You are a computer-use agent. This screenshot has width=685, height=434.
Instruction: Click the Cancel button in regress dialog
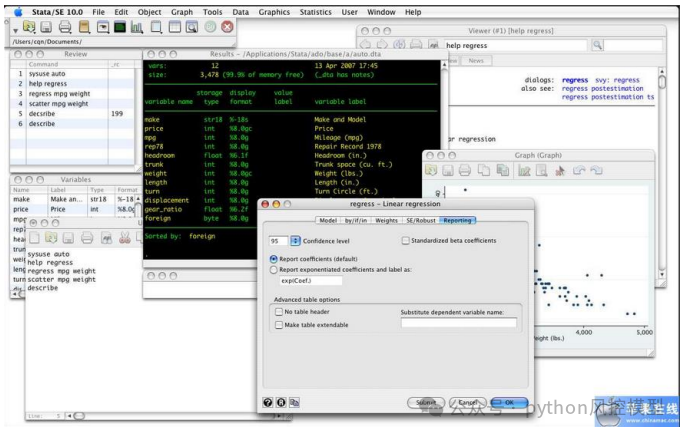468,402
